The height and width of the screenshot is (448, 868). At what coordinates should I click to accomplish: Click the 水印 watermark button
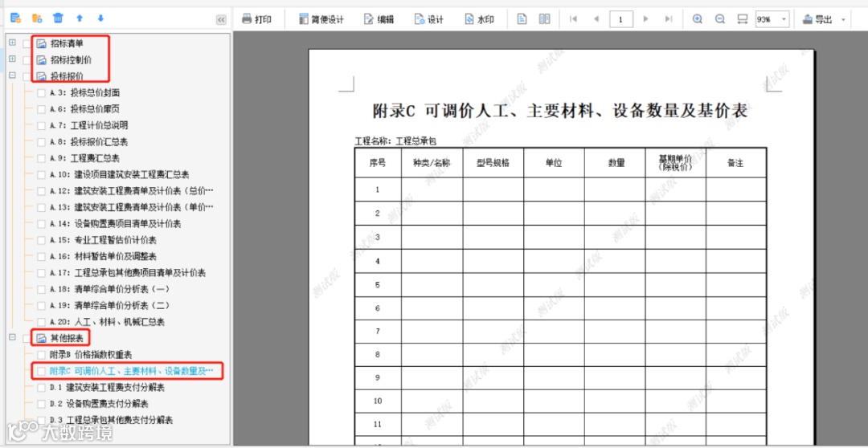pos(479,19)
